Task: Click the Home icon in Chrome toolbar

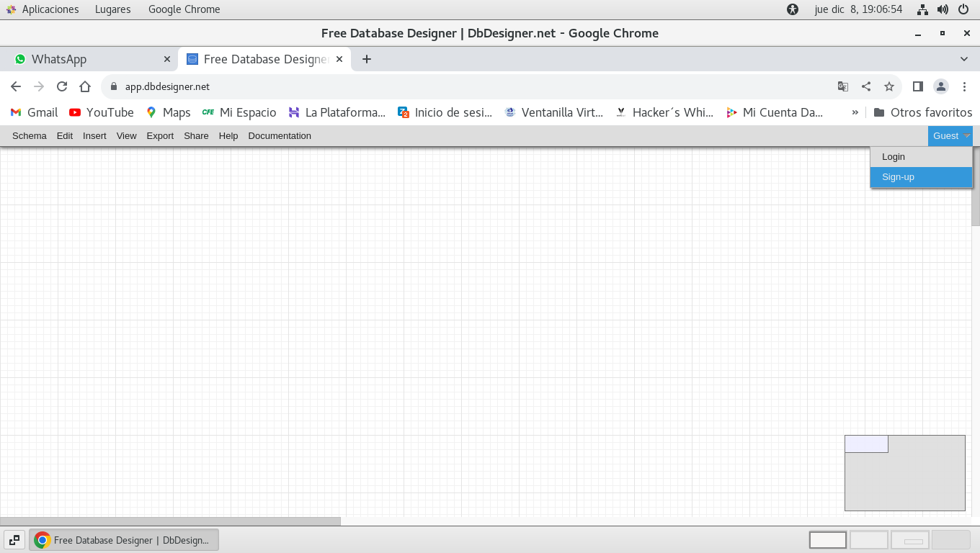Action: [x=85, y=86]
